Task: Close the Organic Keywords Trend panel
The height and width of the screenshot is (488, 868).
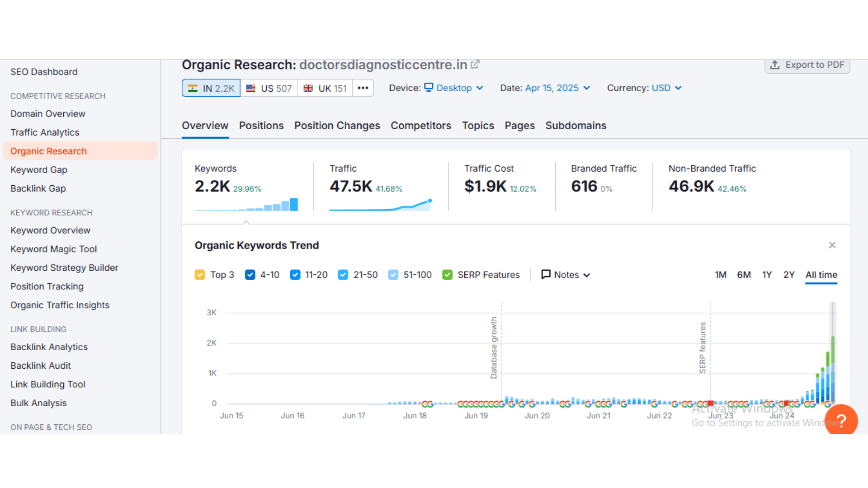Action: pyautogui.click(x=832, y=245)
